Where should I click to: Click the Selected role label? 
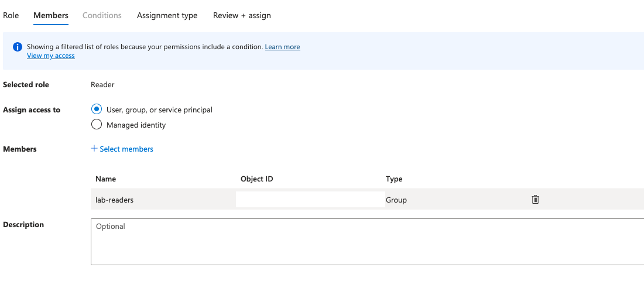pos(26,84)
